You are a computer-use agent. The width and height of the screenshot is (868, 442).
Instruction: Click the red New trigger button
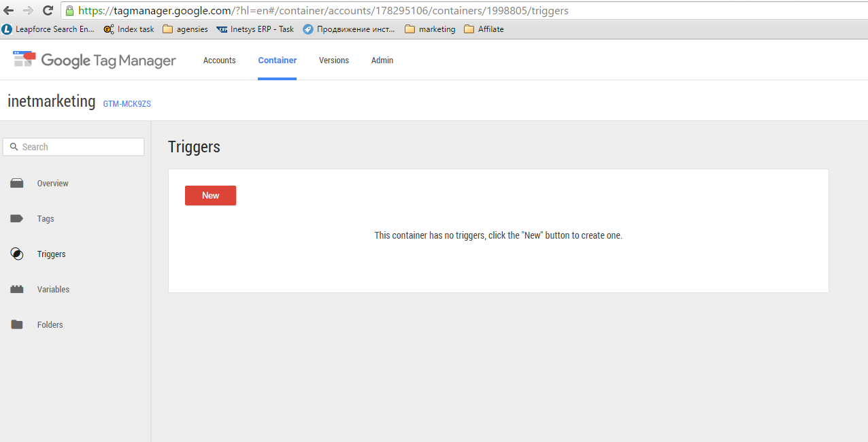pyautogui.click(x=211, y=195)
